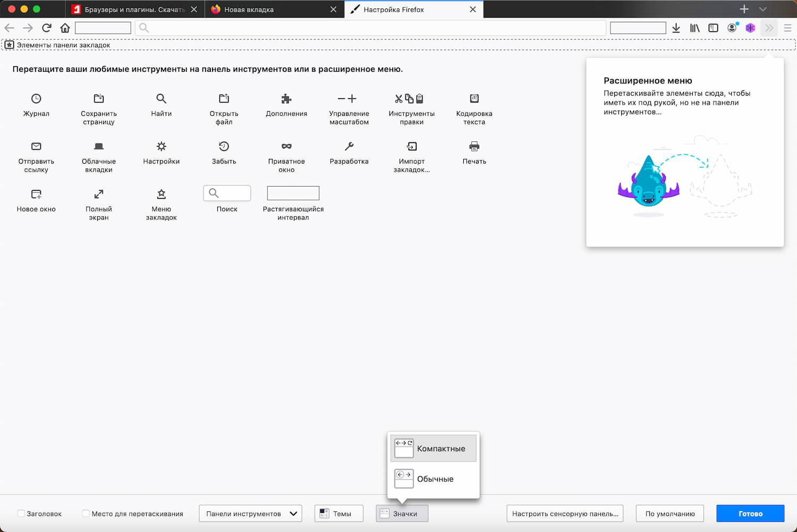This screenshot has width=797, height=532.
Task: Click the Forward navigation arrow
Action: pos(28,28)
